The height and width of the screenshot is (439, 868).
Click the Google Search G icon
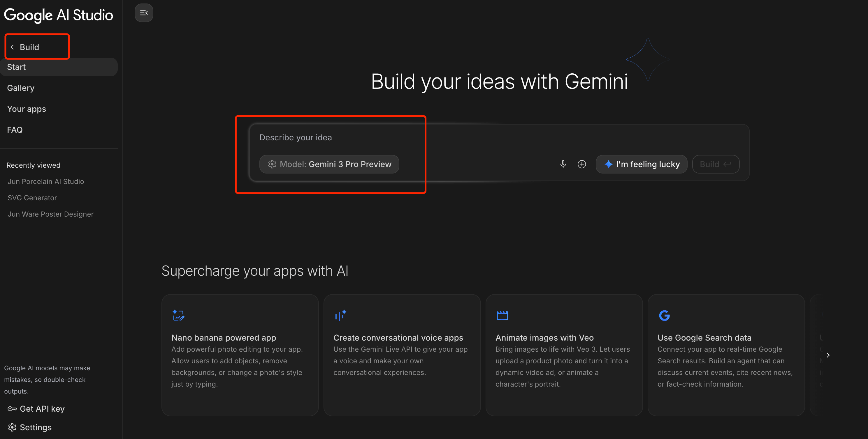664,315
